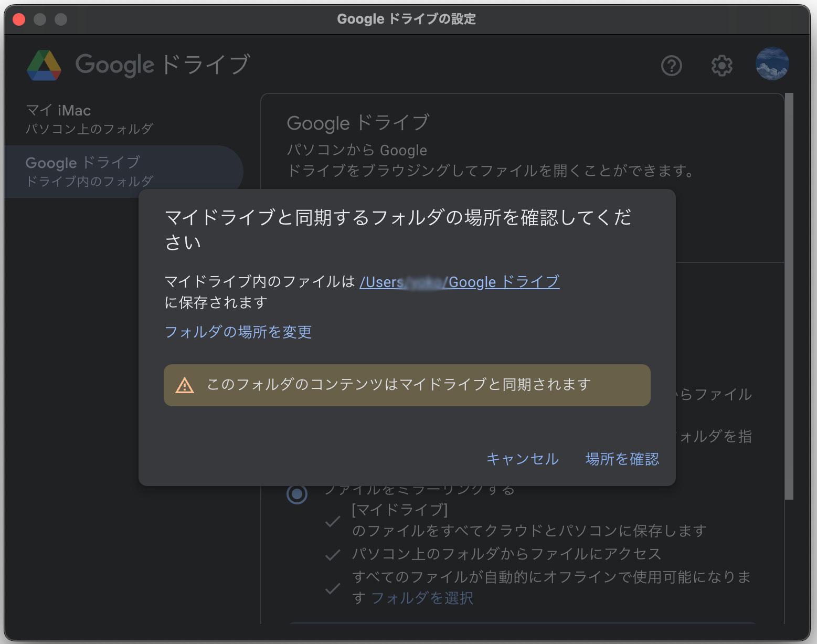The height and width of the screenshot is (644, 817).
Task: Click text すべてのファイルが自動的にオフラインで使用可能になります
Action: click(551, 587)
